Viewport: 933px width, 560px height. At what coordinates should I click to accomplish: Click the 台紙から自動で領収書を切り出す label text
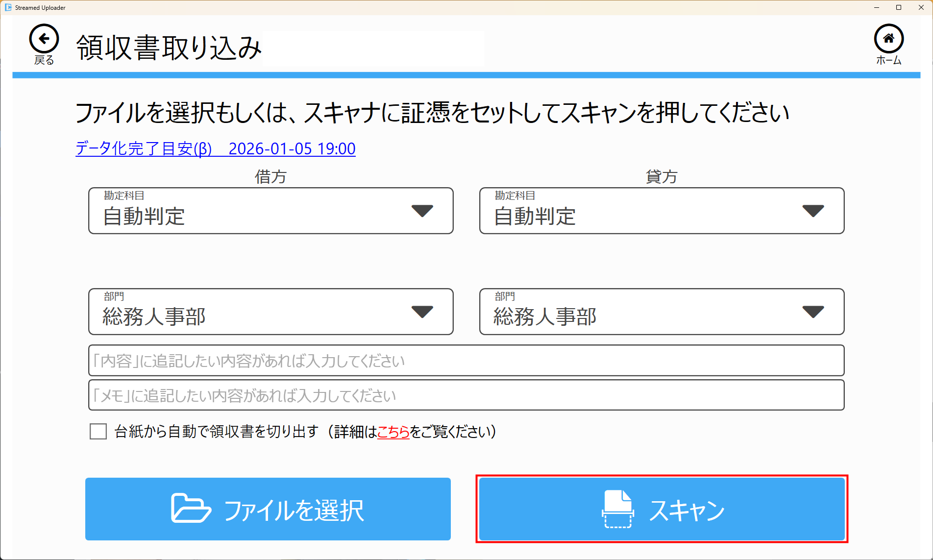point(216,432)
